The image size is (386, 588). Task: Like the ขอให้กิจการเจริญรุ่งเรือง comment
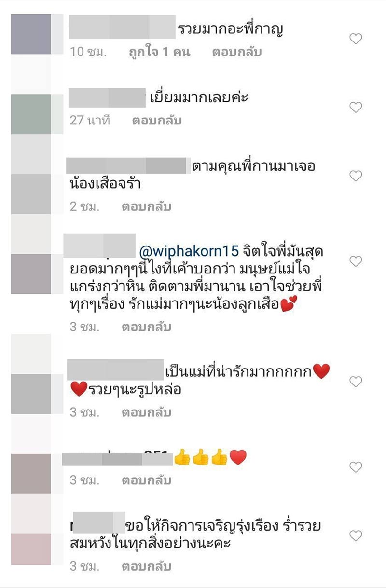pyautogui.click(x=356, y=535)
